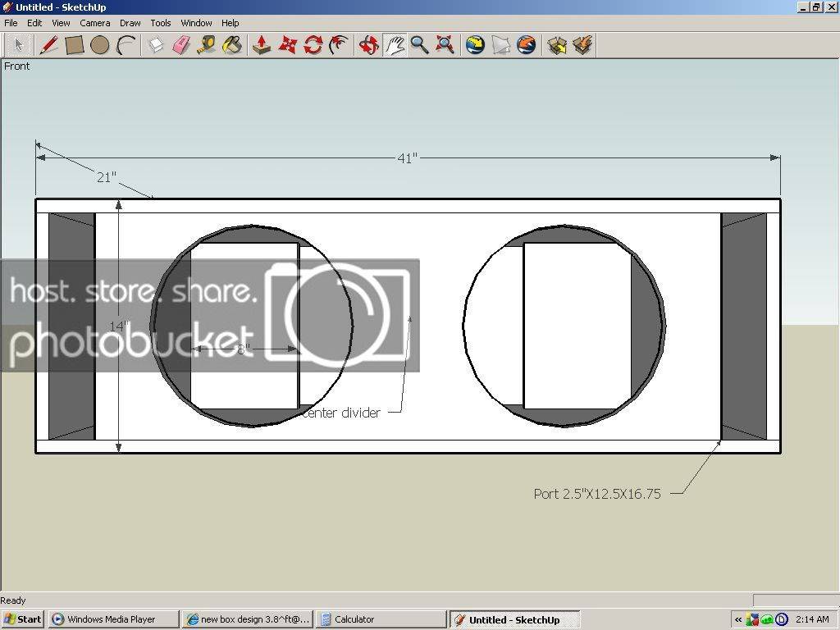The height and width of the screenshot is (630, 840).
Task: Choose the Select arrow tool
Action: click(x=18, y=45)
